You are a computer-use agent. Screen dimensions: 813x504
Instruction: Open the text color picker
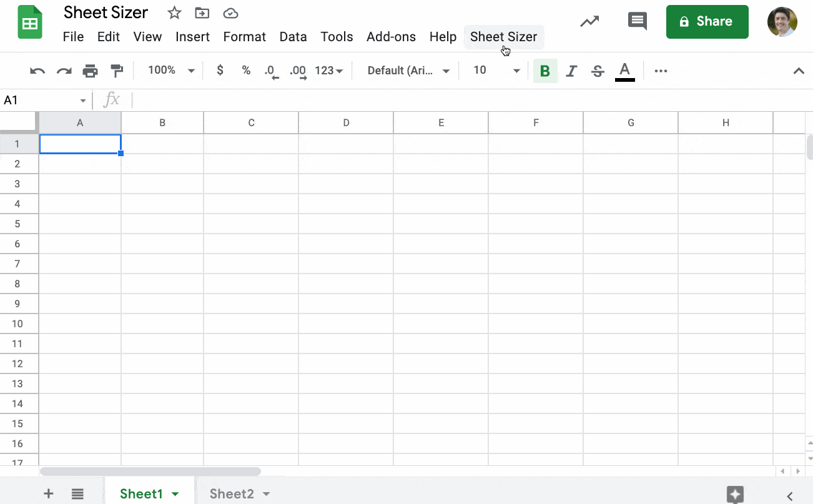(625, 71)
